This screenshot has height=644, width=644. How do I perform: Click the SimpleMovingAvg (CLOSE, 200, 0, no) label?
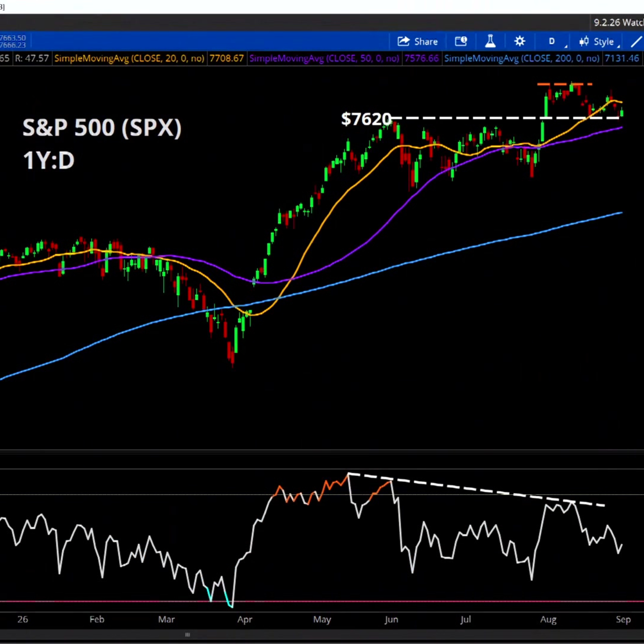pyautogui.click(x=522, y=59)
